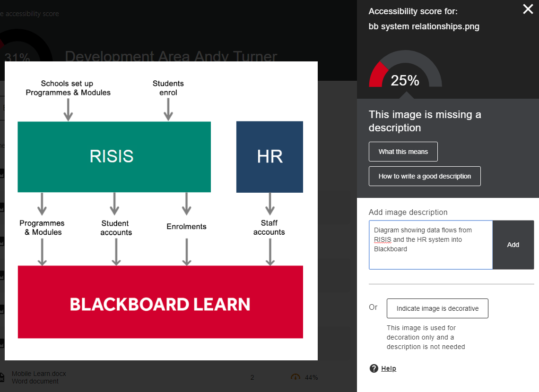Screen dimensions: 539x392
Task: Click the 44% score gauge icon
Action: (x=296, y=377)
